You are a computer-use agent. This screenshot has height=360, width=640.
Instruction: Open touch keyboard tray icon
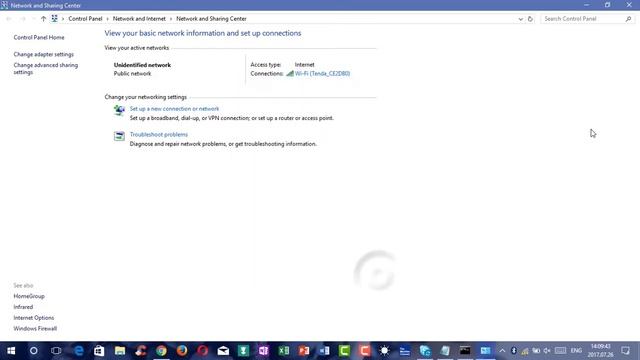560,351
